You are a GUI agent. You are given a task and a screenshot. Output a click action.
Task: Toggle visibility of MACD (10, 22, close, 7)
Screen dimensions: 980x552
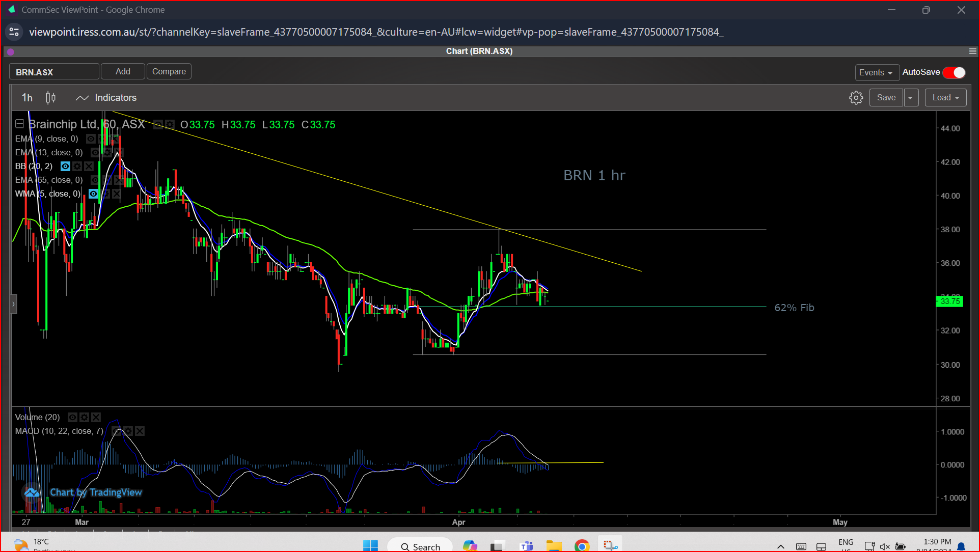tap(117, 431)
